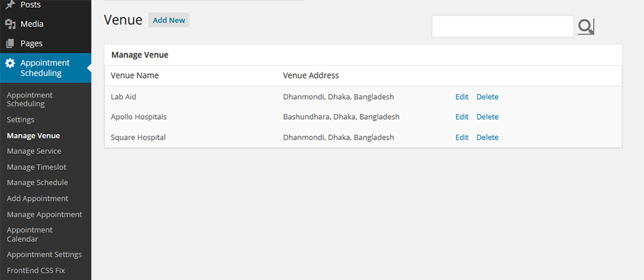Edit the Apollo Hospitals venue
This screenshot has width=644, height=280.
click(462, 117)
